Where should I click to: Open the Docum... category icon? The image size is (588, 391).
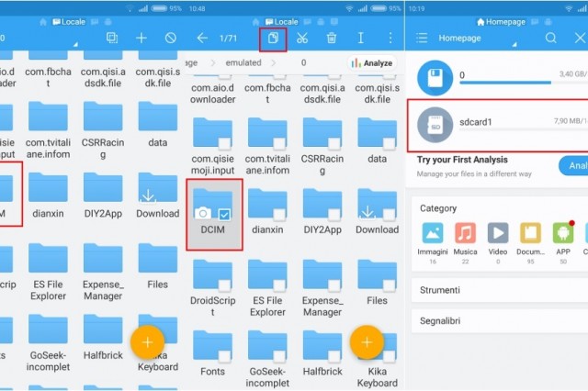click(x=531, y=233)
